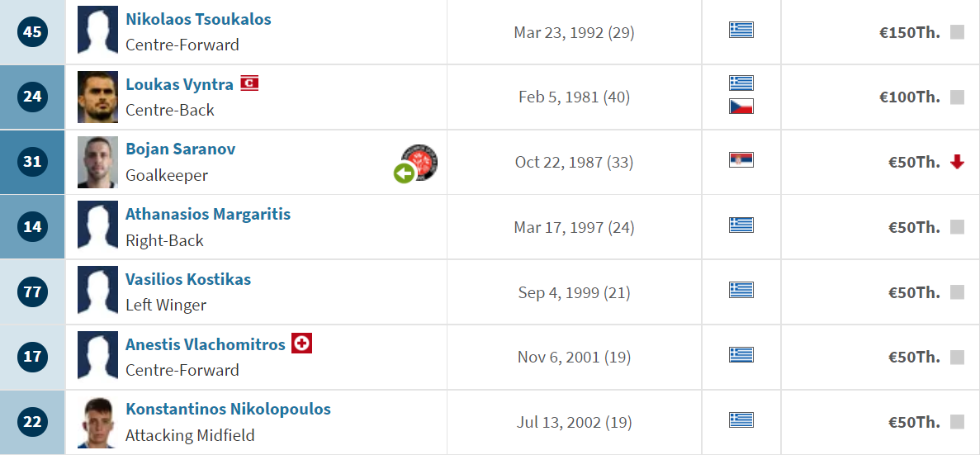Click Loukas Vyntra's portrait photo
This screenshot has width=980, height=455.
[97, 97]
